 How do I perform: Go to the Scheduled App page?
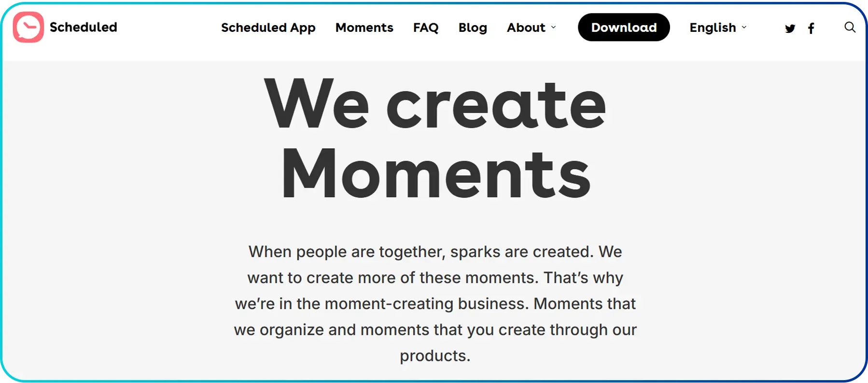(268, 28)
